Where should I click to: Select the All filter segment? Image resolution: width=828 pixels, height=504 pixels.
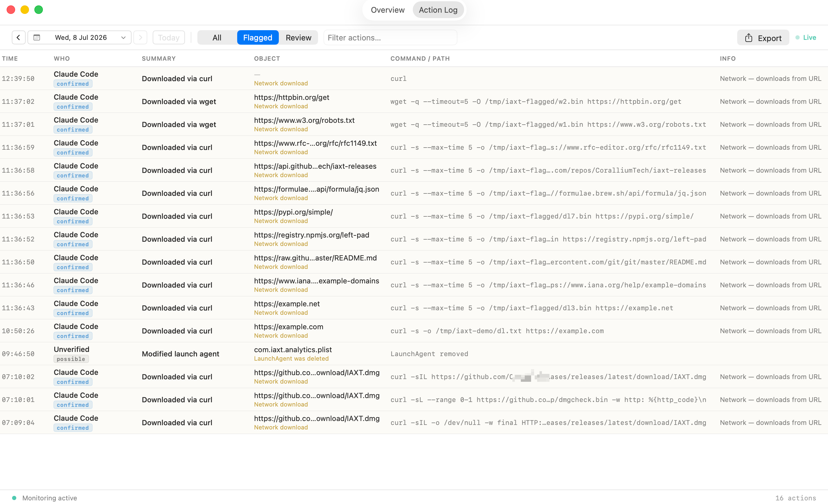(217, 37)
